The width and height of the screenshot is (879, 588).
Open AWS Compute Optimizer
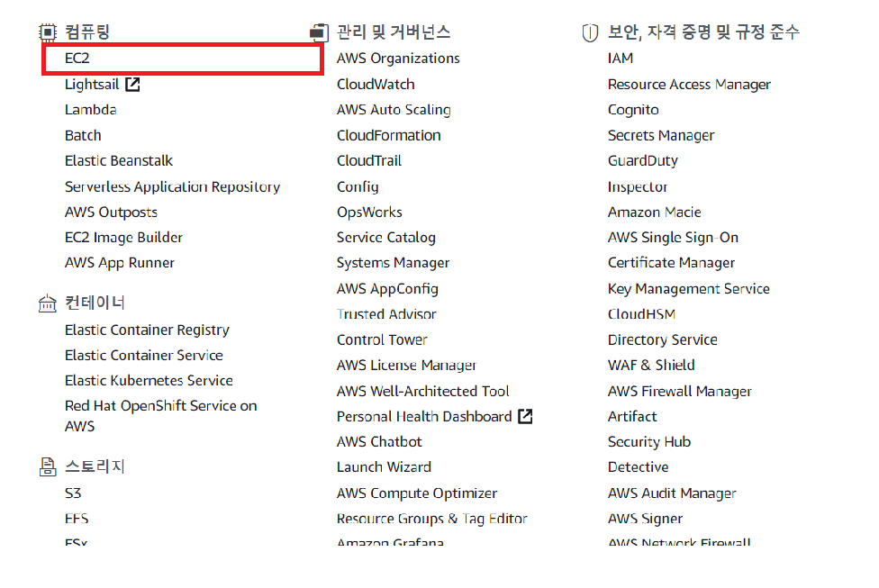click(x=417, y=493)
